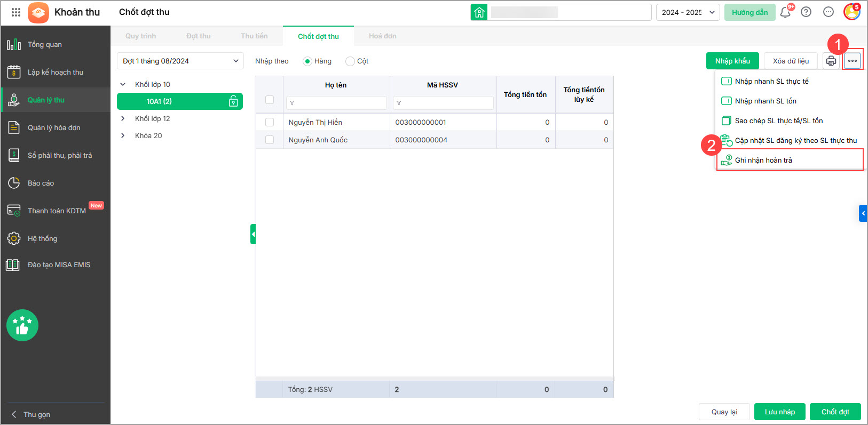Collapse sidebar with Thu gọn
Viewport: 868px width, 425px height.
pos(31,414)
